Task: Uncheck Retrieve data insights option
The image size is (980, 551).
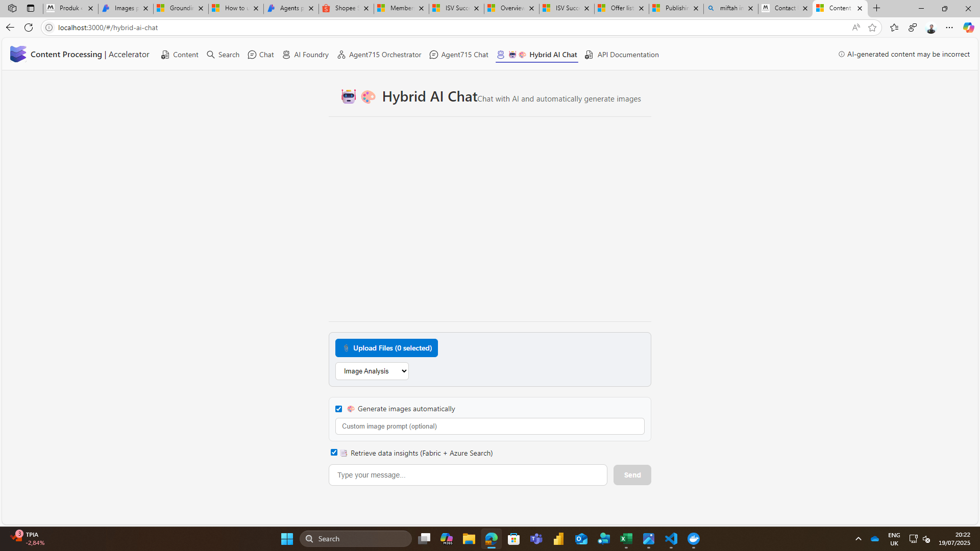Action: tap(334, 452)
